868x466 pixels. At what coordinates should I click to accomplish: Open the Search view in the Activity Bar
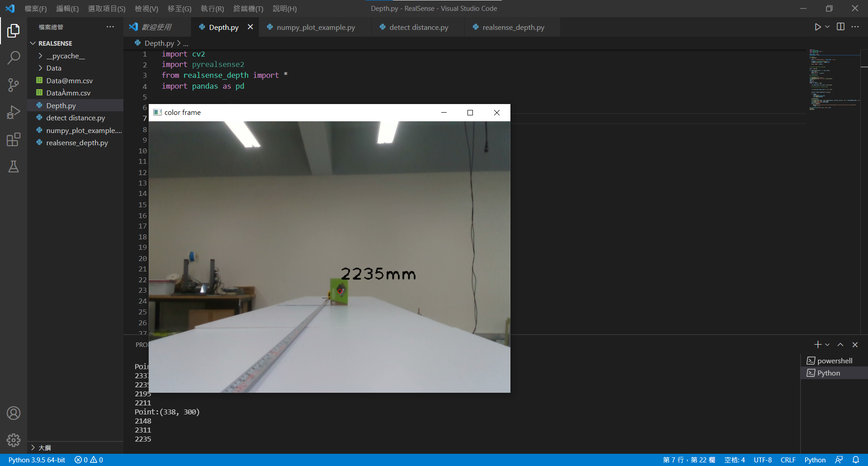tap(14, 58)
